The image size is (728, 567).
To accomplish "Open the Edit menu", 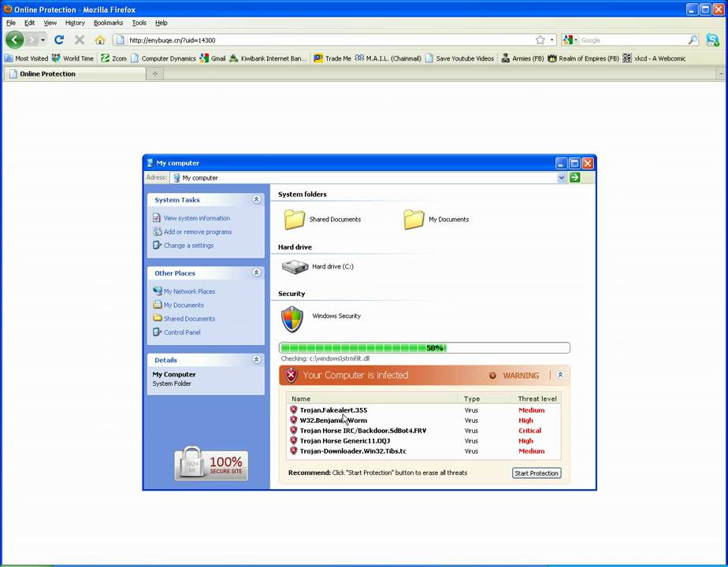I will [x=30, y=23].
